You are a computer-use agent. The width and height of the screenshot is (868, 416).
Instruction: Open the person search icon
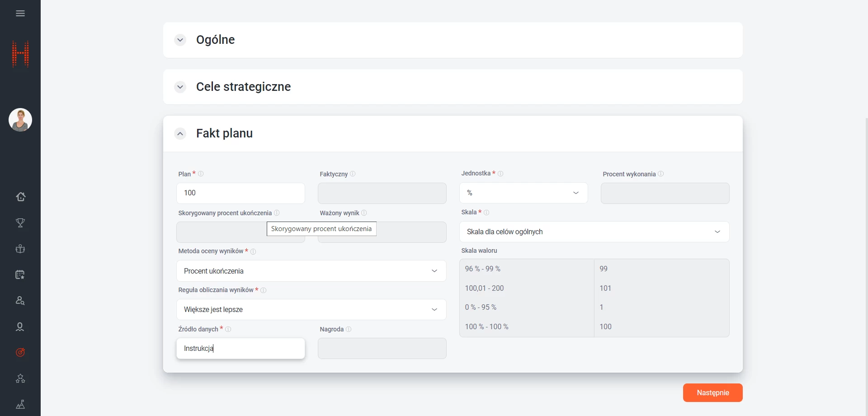[x=20, y=301]
